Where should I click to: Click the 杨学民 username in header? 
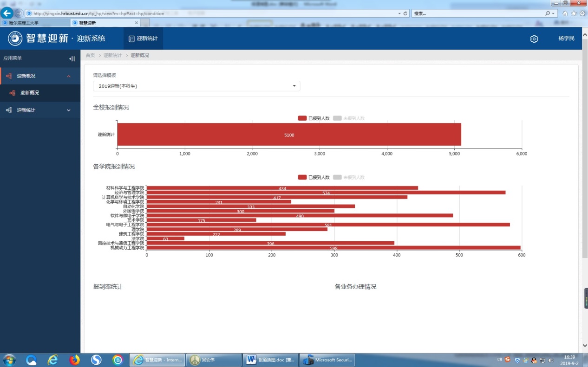566,39
